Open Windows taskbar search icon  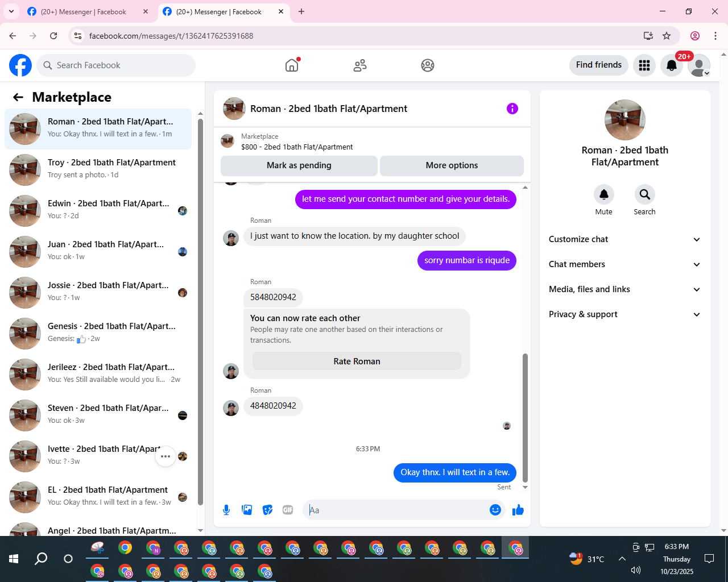coord(41,559)
